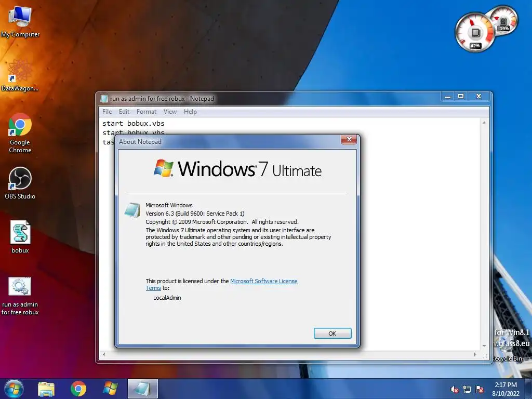Viewport: 532px width, 399px height.
Task: Click the muted volume tray icon
Action: tap(454, 390)
